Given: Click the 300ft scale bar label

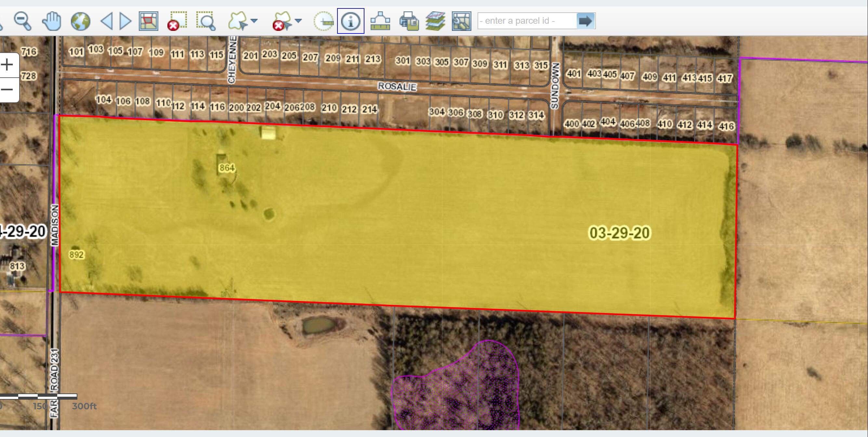Looking at the screenshot, I should (x=84, y=406).
